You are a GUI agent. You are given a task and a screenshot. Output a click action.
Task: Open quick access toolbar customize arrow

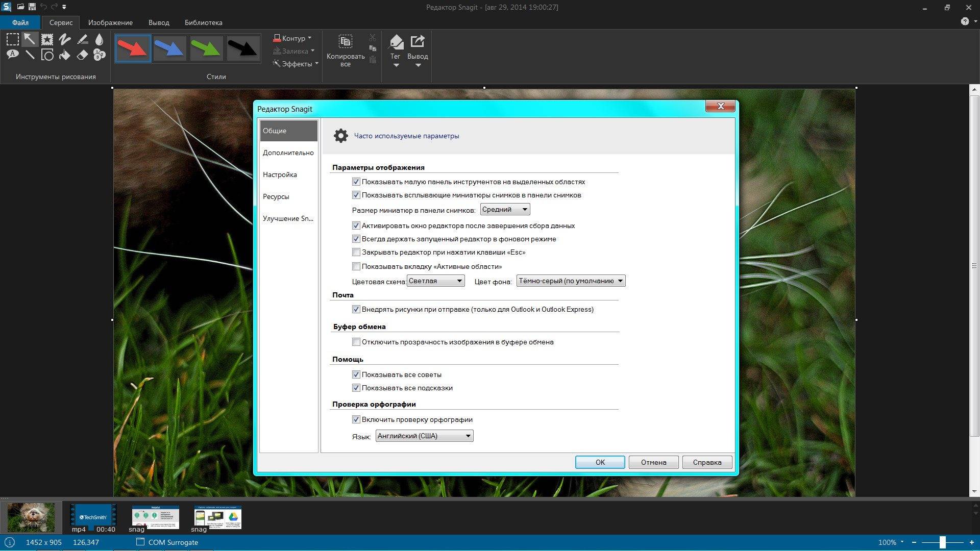pos(64,7)
